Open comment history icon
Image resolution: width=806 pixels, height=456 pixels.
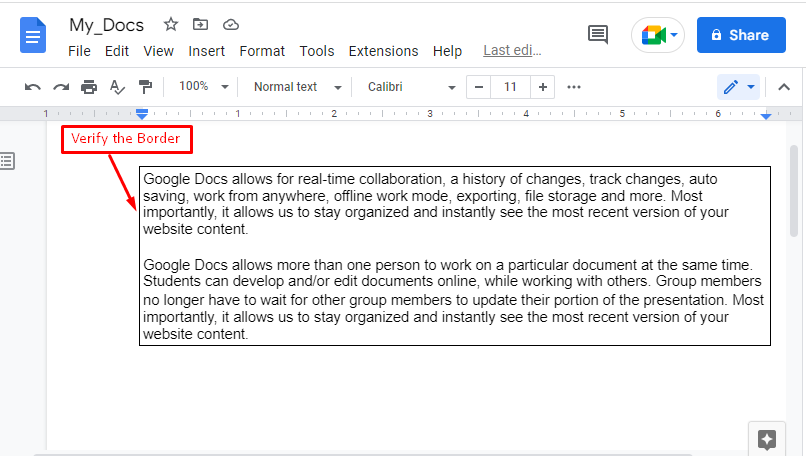598,35
